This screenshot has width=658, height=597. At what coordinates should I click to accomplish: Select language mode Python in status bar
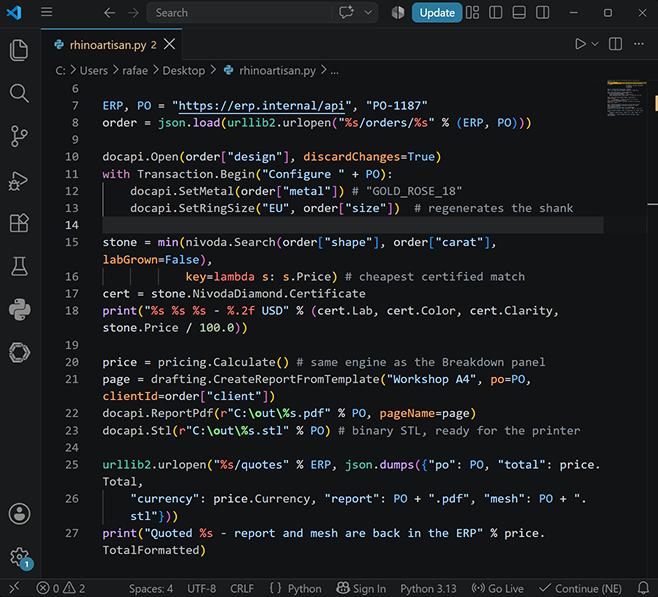(x=304, y=589)
